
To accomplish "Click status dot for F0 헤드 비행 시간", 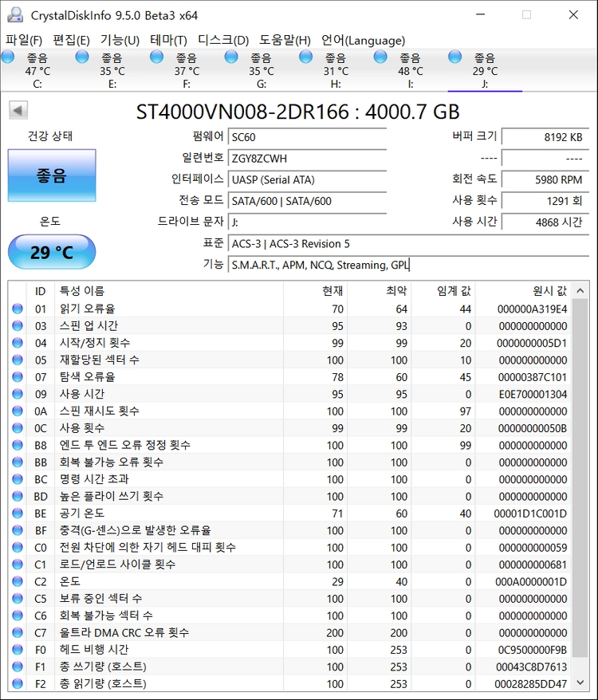I will 18,649.
